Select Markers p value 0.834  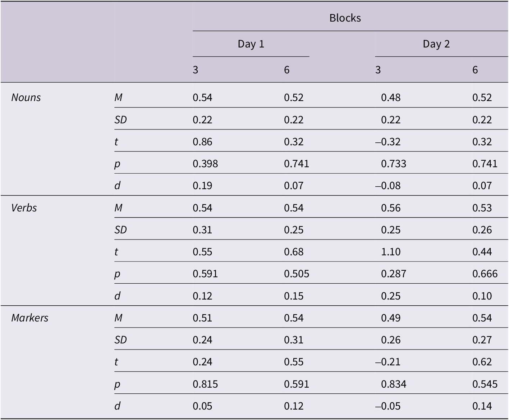394,384
